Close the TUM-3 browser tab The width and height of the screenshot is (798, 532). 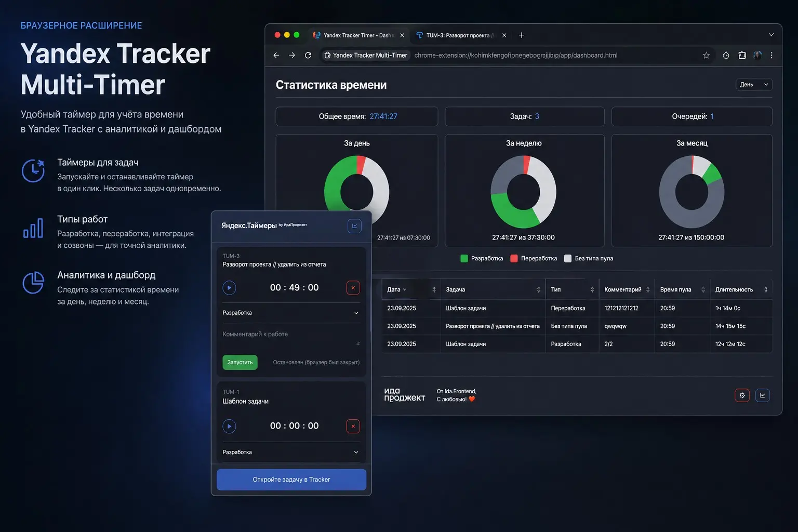(x=504, y=35)
